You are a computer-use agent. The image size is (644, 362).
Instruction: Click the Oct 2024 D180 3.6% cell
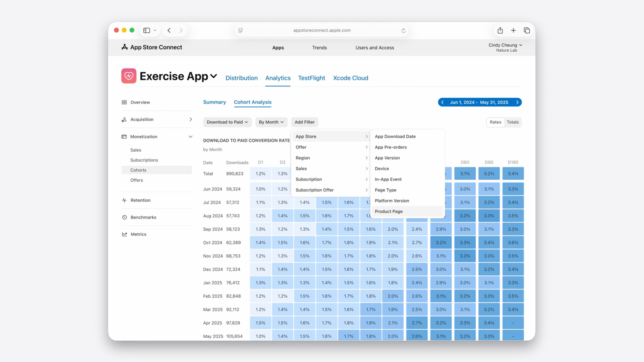513,243
